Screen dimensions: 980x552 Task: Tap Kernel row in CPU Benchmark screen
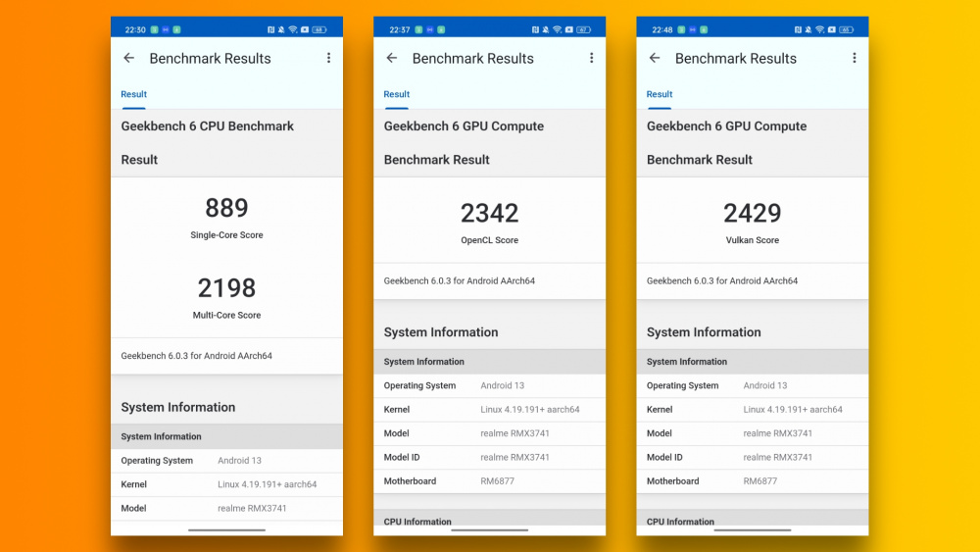click(x=227, y=484)
